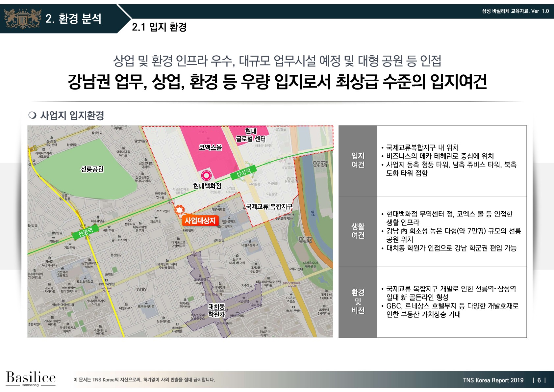Screen dimensions: 554x392
Task: Click the 국제교류 복합지구 label on map
Action: click(x=269, y=207)
